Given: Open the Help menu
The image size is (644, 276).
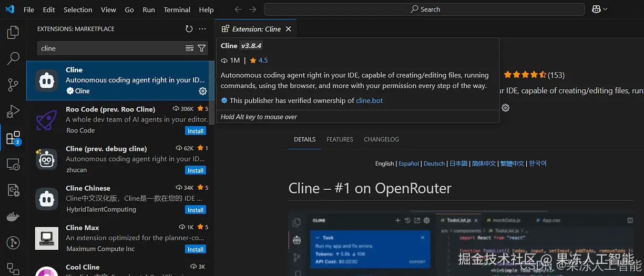Looking at the screenshot, I should pos(207,9).
